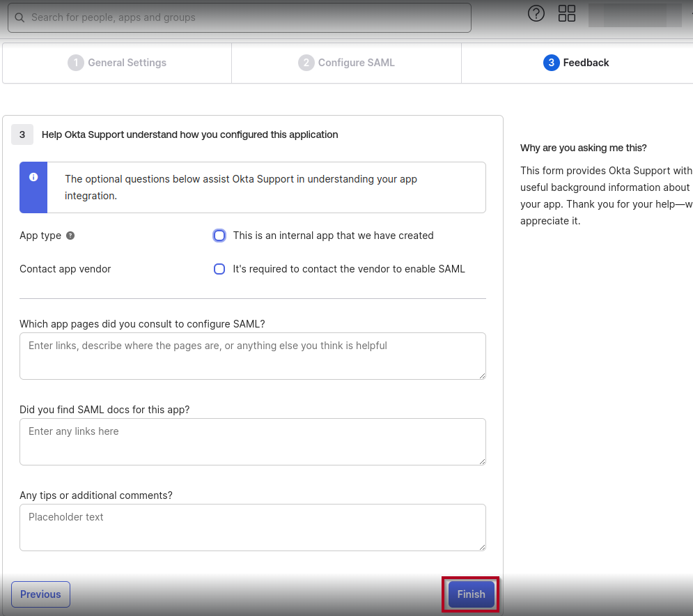Click the blue number 3 Feedback circle
This screenshot has height=616, width=693.
pyautogui.click(x=551, y=63)
